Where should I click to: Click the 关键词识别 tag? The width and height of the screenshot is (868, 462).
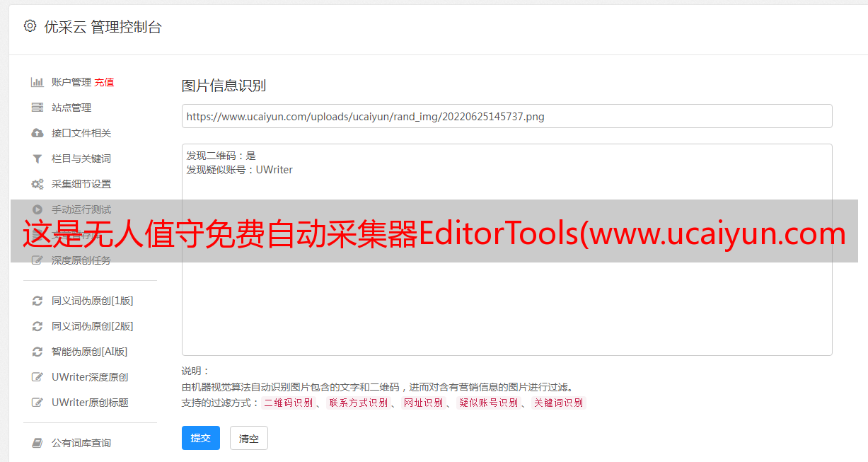[559, 403]
